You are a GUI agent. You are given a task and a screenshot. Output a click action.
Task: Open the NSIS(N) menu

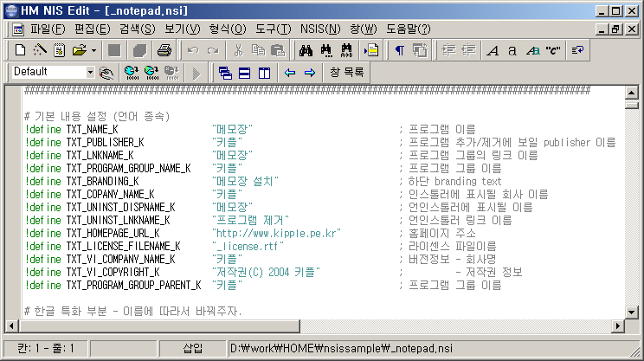[319, 29]
